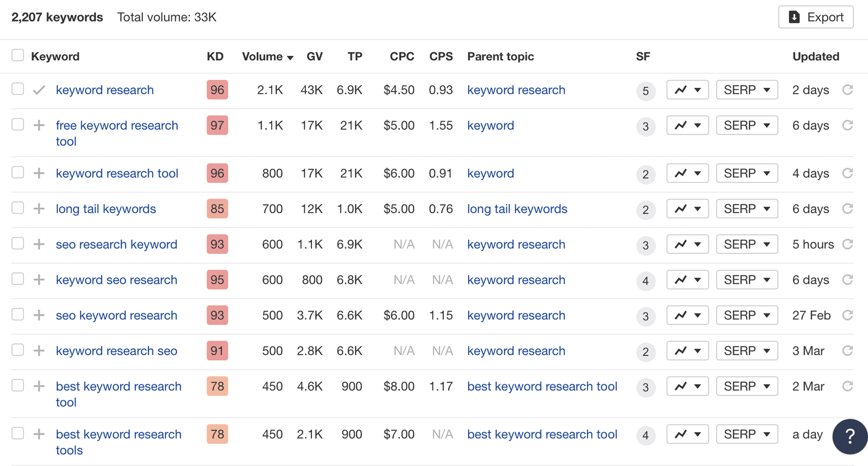The width and height of the screenshot is (868, 466).
Task: Refresh 'seo keyword research' updated 27 Feb
Action: [x=847, y=315]
